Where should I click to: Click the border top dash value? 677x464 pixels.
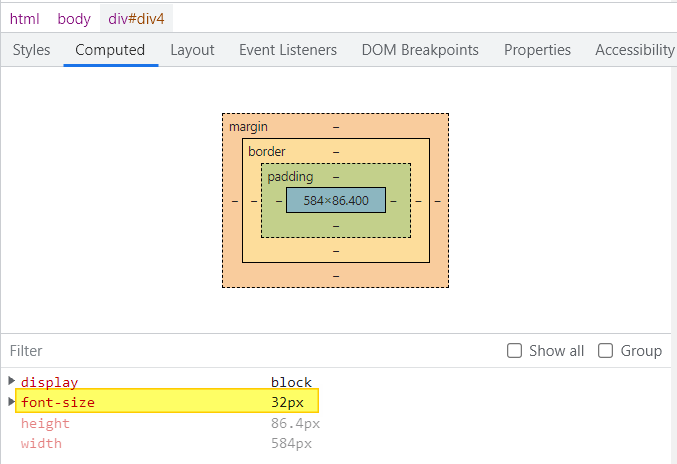(336, 152)
